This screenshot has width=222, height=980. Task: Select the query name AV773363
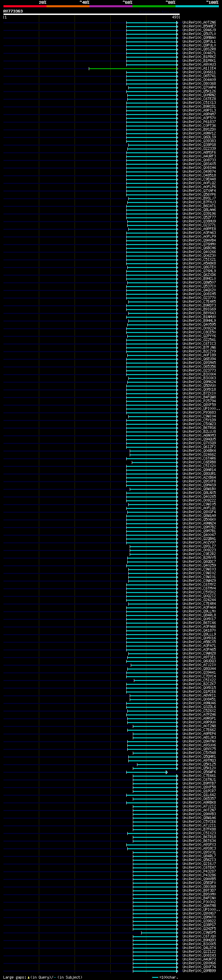(13, 11)
